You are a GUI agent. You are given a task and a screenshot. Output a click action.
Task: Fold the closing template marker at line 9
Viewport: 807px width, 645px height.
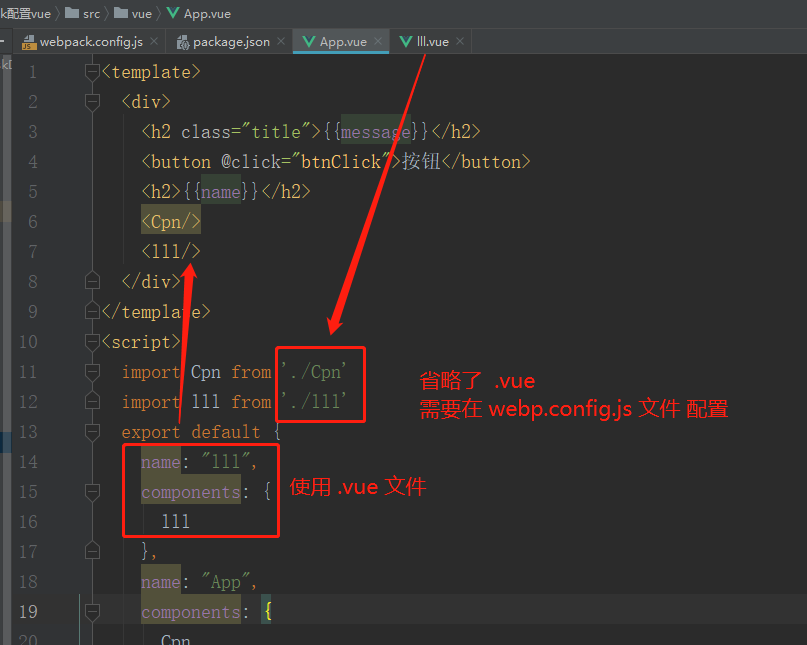[92, 311]
